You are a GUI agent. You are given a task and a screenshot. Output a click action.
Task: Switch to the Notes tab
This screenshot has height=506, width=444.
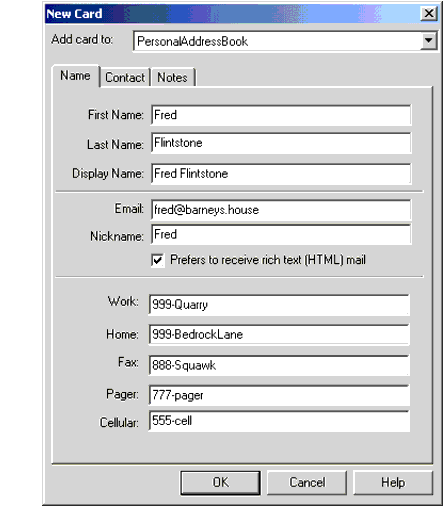click(x=173, y=77)
